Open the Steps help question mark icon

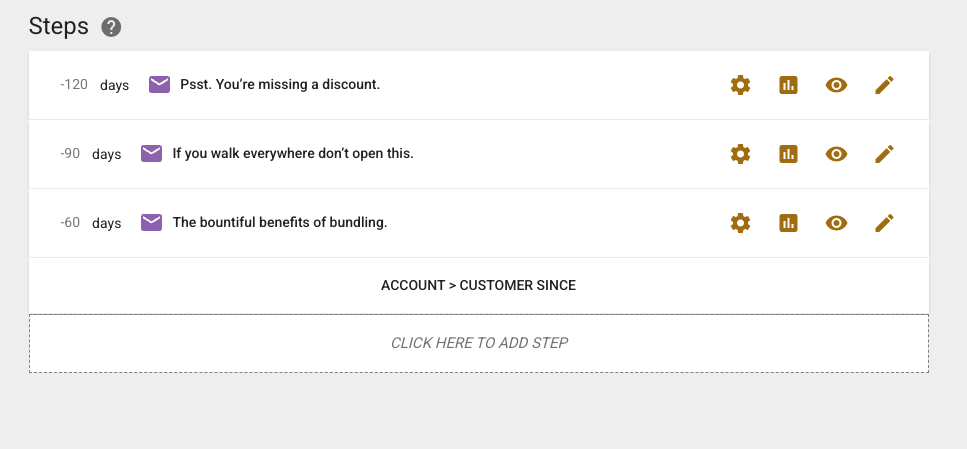click(x=111, y=27)
